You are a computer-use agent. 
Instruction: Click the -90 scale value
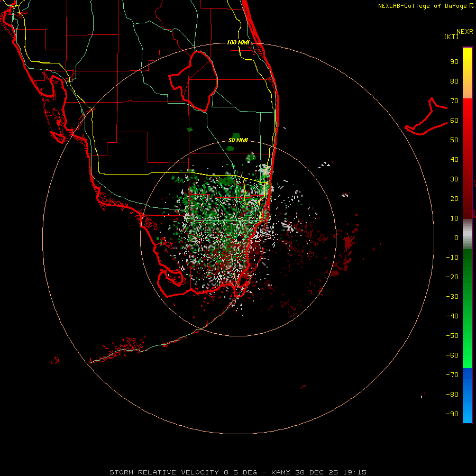click(452, 414)
